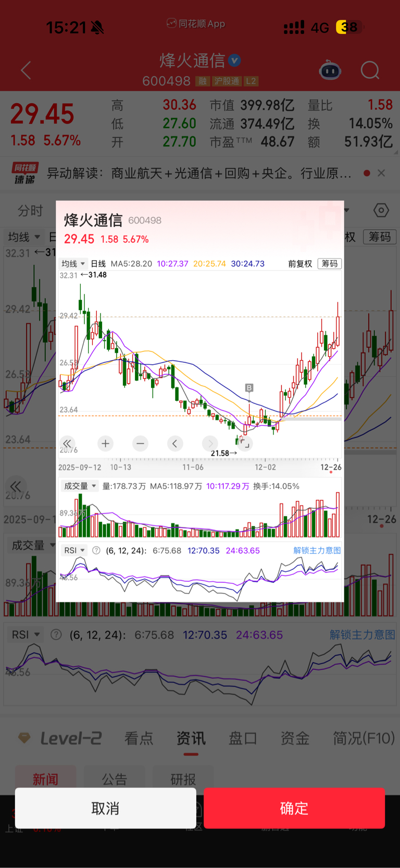Open the 盘口 tab

point(243,738)
